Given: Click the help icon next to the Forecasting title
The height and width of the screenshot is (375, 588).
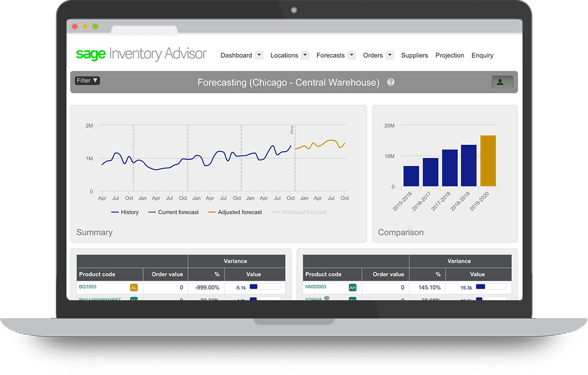Looking at the screenshot, I should [391, 82].
